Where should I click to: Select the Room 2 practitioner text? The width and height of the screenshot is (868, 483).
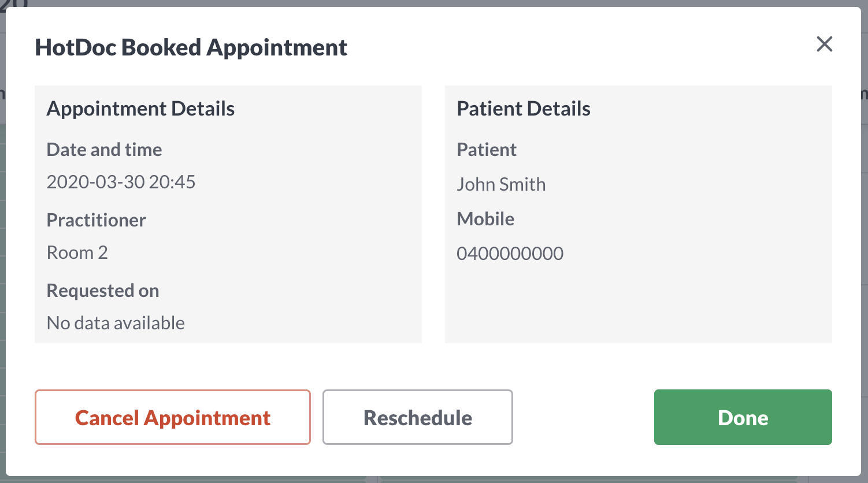(x=77, y=252)
